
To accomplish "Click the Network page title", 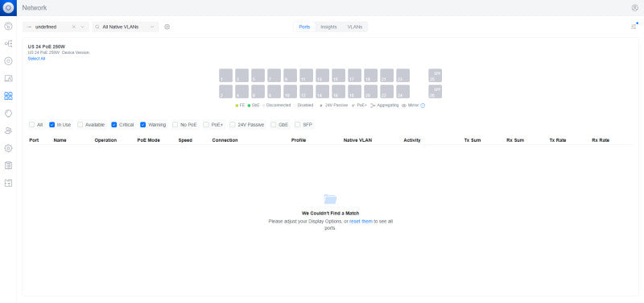I will click(35, 8).
